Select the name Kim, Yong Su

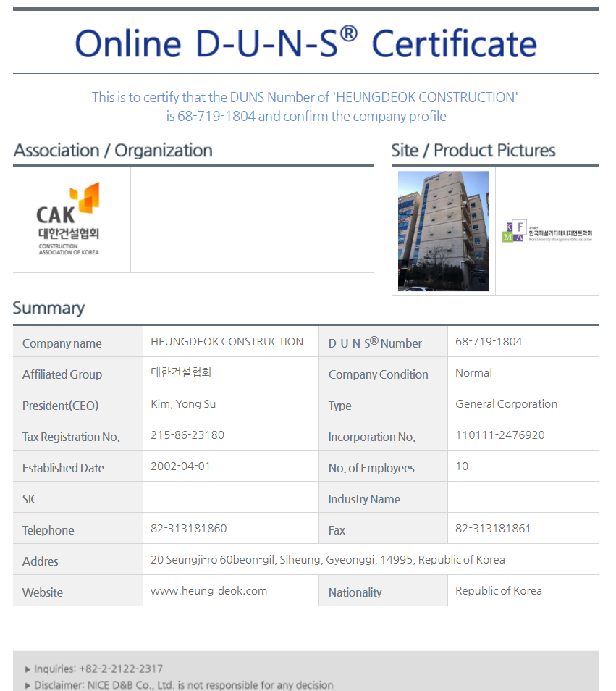183,404
